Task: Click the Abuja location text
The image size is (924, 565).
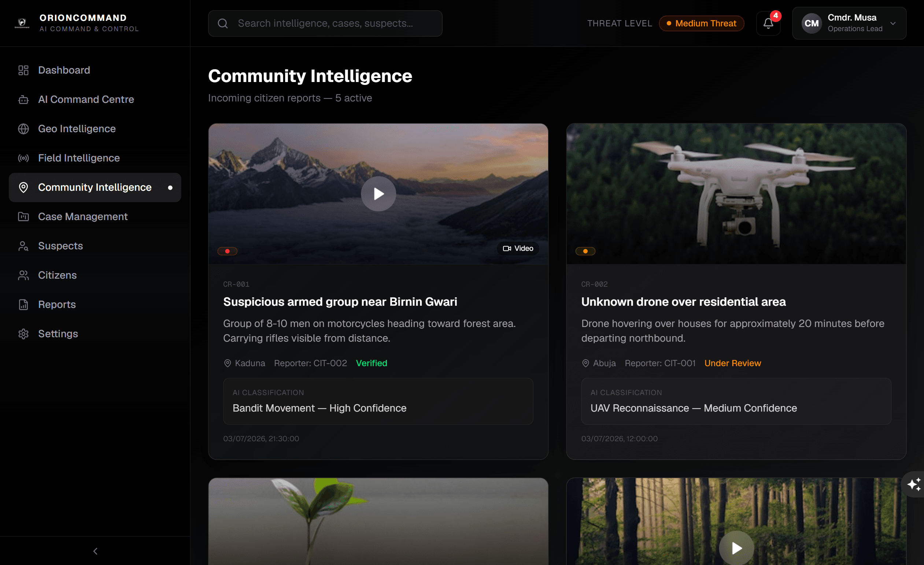Action: [604, 363]
